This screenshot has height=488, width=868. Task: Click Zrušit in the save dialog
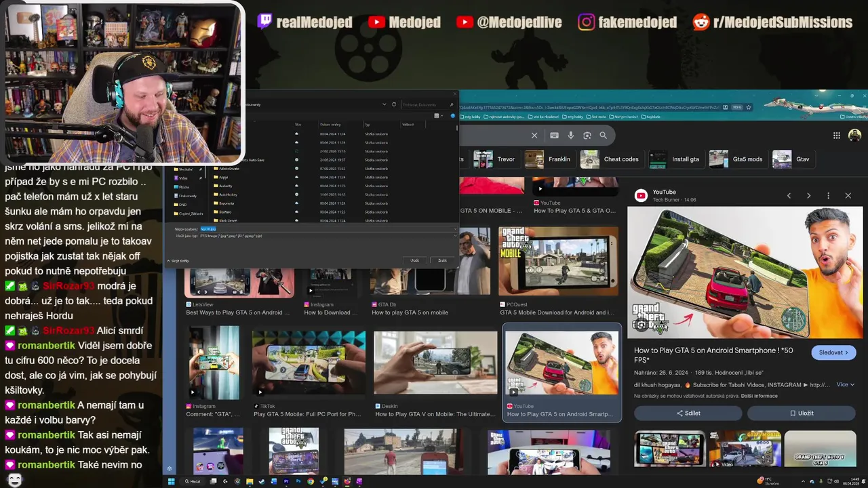(442, 260)
